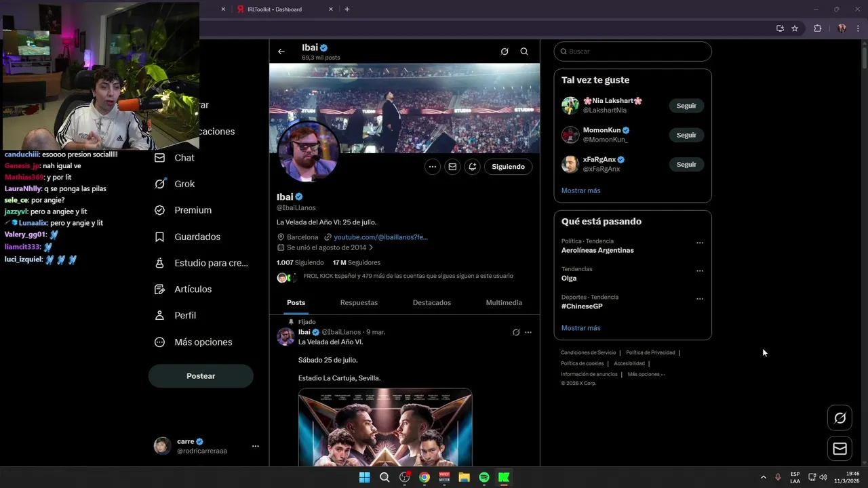Switch to the Respuestas tab
Image resolution: width=868 pixels, height=488 pixels.
click(x=359, y=303)
